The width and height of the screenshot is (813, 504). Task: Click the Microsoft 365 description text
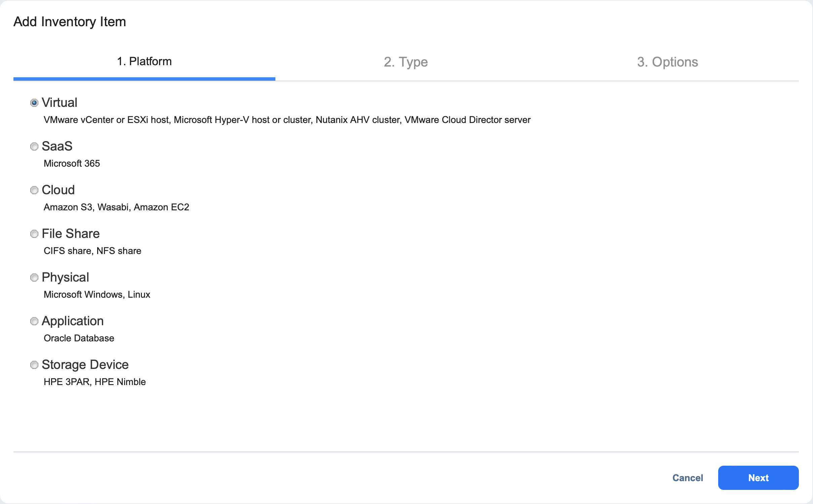(x=72, y=164)
